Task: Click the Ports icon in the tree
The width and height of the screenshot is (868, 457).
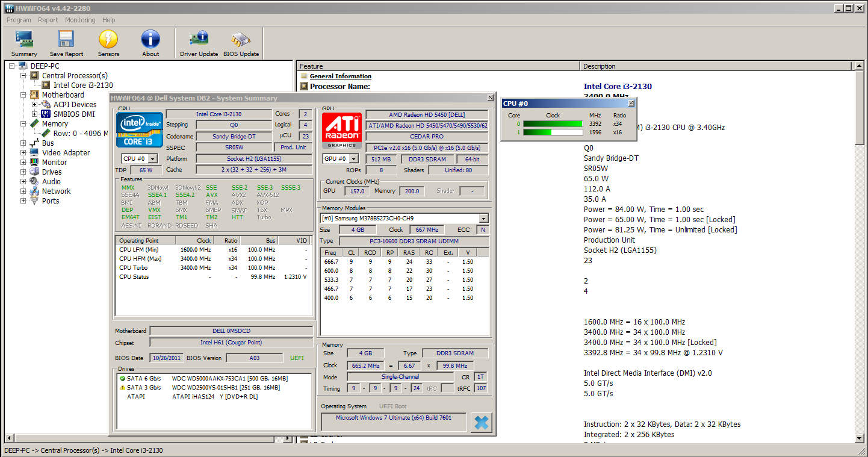Action: click(x=34, y=201)
